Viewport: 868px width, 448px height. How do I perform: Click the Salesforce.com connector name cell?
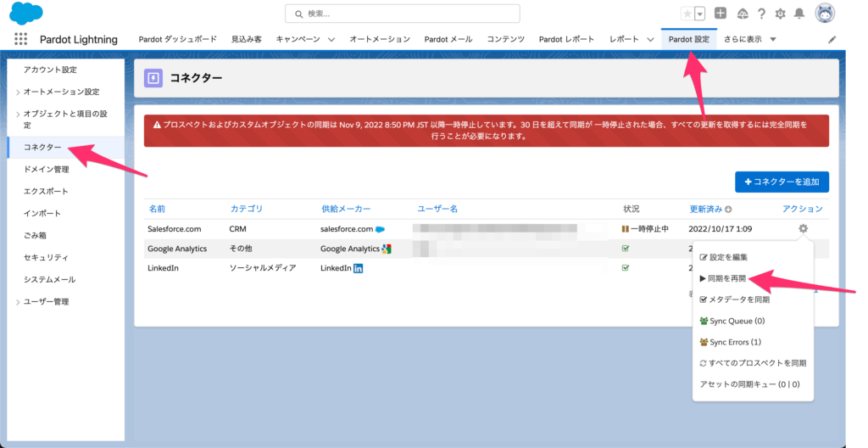coord(175,229)
